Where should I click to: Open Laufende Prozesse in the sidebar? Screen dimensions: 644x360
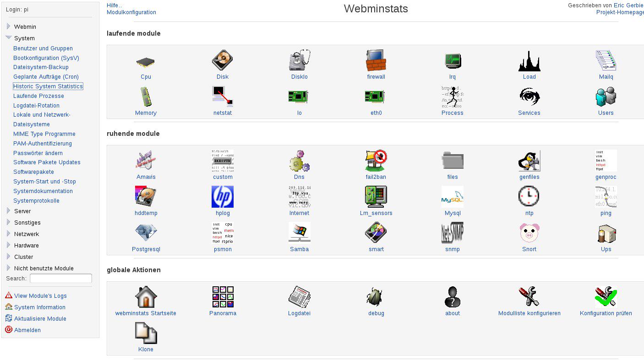point(38,96)
